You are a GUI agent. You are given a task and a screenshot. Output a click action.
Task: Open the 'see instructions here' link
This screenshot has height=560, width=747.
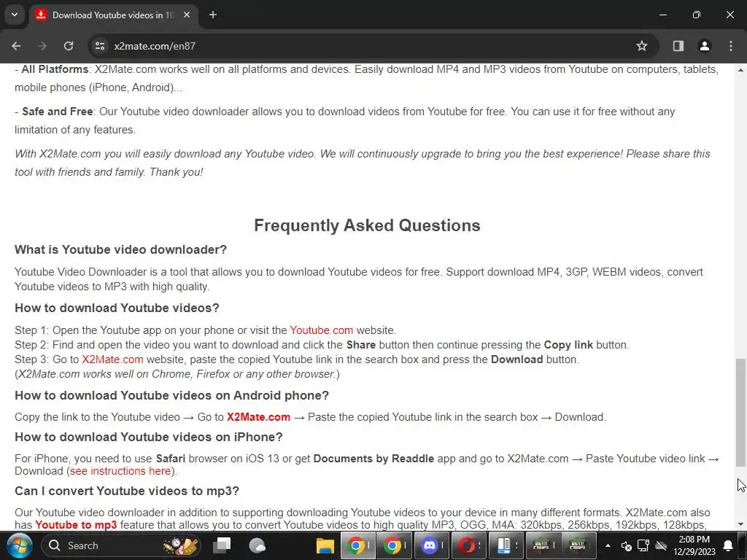tap(120, 471)
